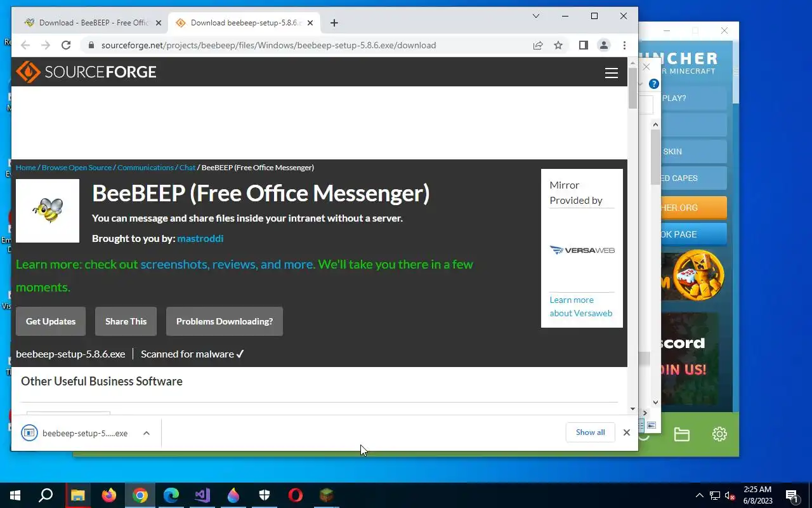Viewport: 812px width, 508px height.
Task: Bookmark this page with the star icon
Action: point(558,45)
